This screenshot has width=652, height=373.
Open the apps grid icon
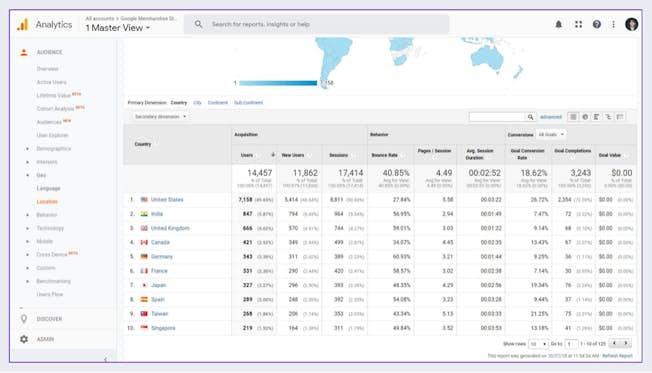(x=578, y=24)
